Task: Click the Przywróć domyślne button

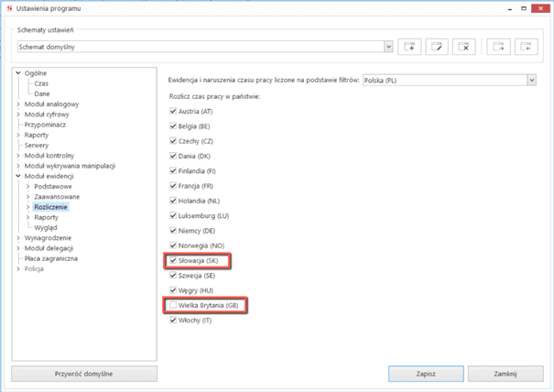Action: [x=84, y=374]
